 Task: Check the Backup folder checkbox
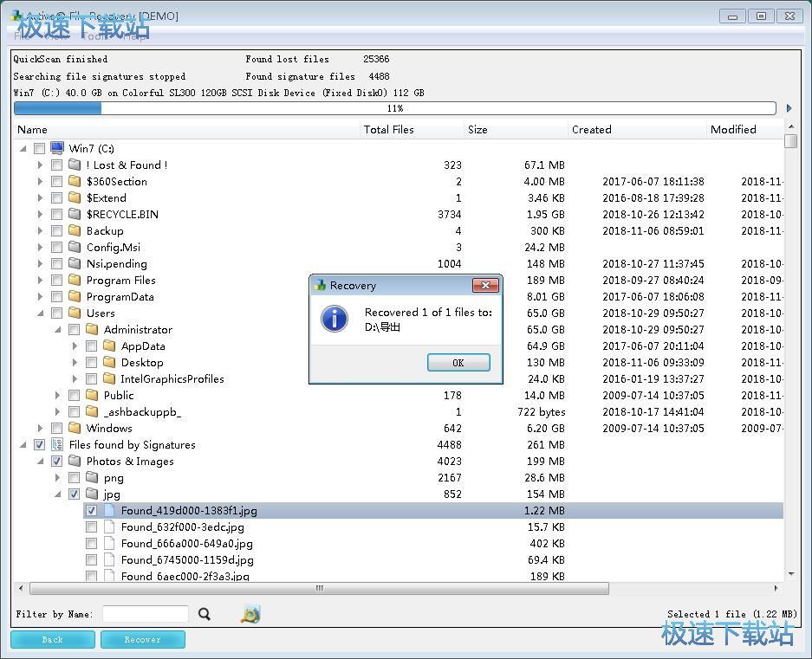coord(57,230)
